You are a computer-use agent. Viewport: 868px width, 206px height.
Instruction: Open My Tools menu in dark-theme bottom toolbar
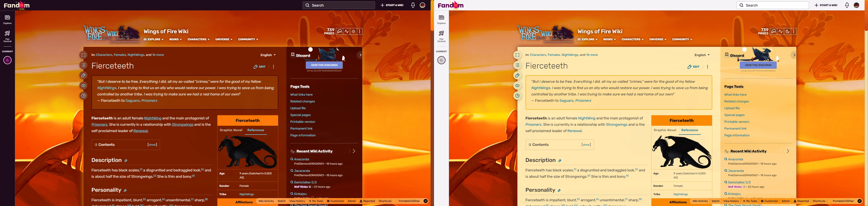coord(316,201)
